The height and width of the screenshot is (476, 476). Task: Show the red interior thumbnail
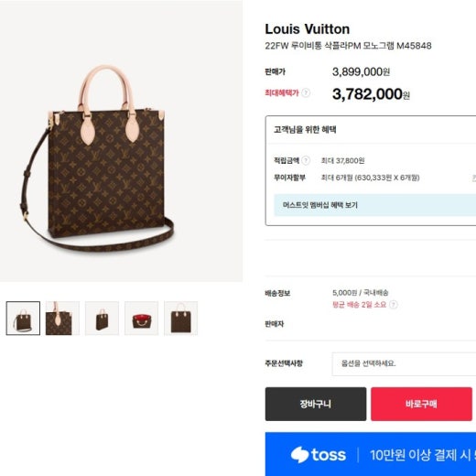click(141, 319)
